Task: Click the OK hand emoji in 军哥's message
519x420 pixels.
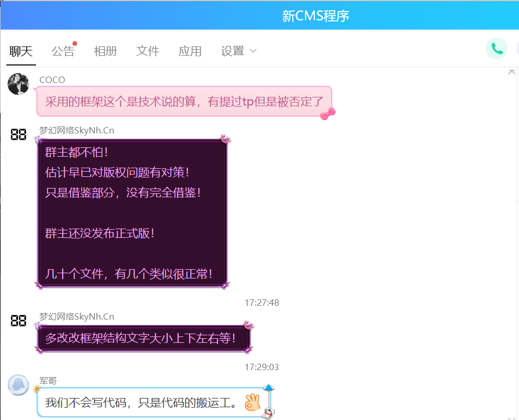Action: click(x=252, y=402)
